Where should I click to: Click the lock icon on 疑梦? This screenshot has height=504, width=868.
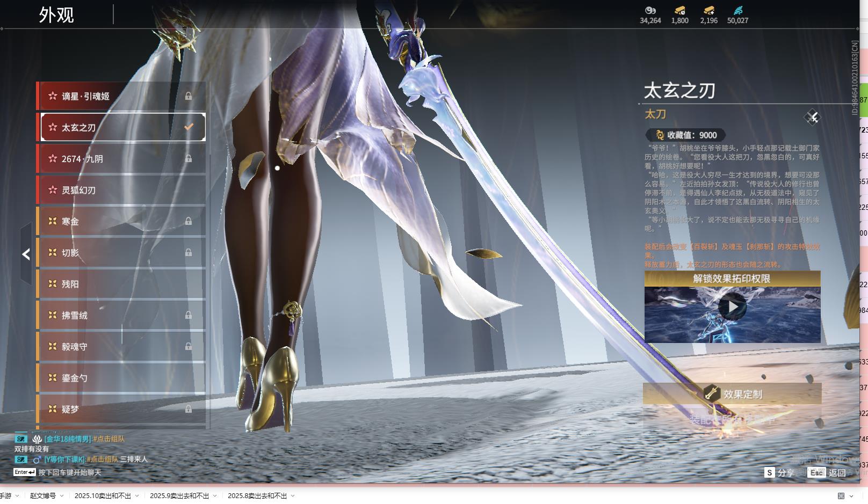[189, 409]
